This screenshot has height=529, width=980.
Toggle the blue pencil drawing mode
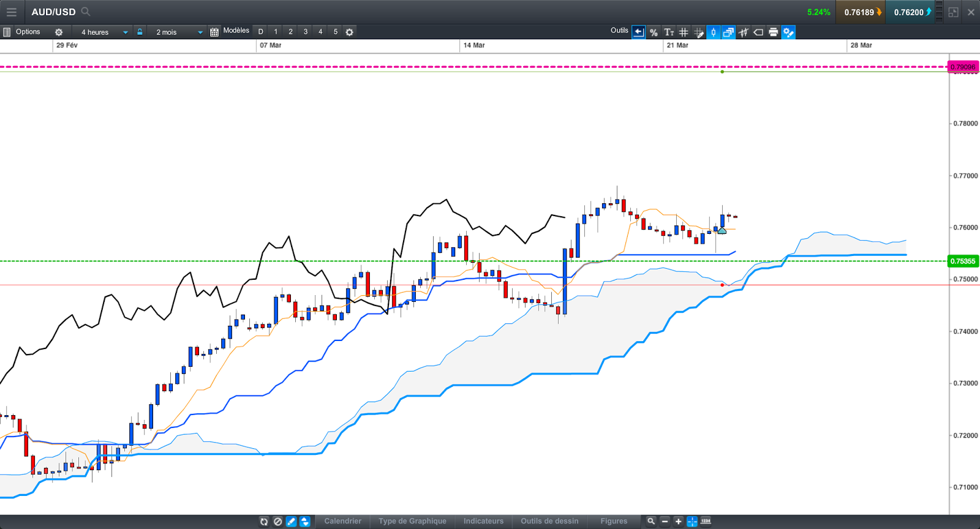(x=291, y=521)
